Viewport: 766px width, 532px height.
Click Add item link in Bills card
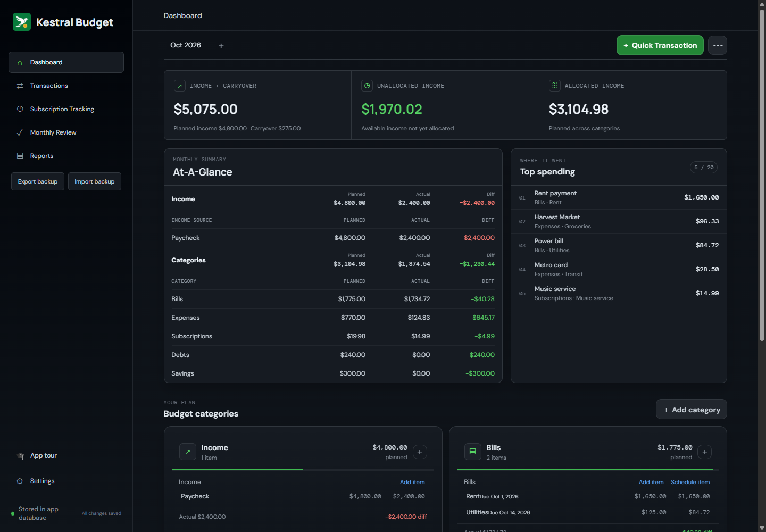click(x=651, y=483)
